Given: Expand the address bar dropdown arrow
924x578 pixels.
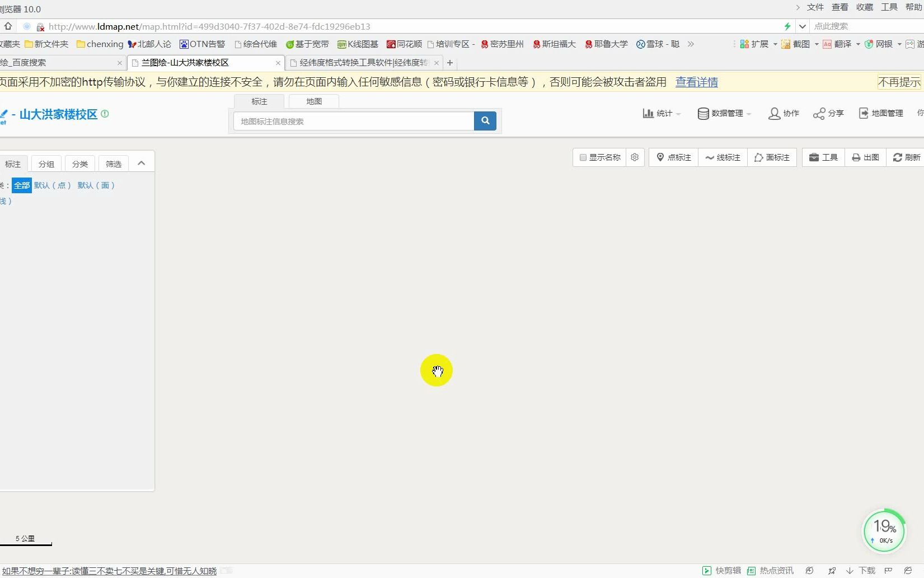Looking at the screenshot, I should (802, 26).
